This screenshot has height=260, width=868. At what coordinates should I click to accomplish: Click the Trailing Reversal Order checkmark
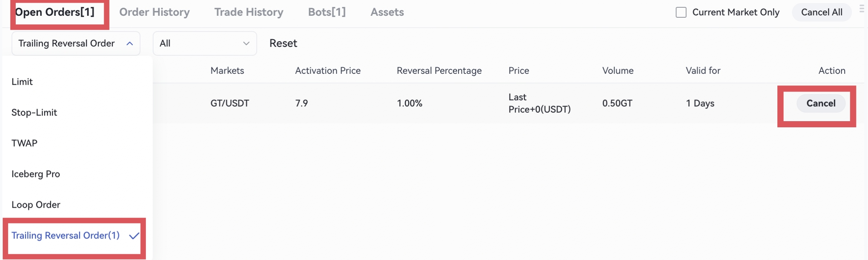pyautogui.click(x=134, y=236)
